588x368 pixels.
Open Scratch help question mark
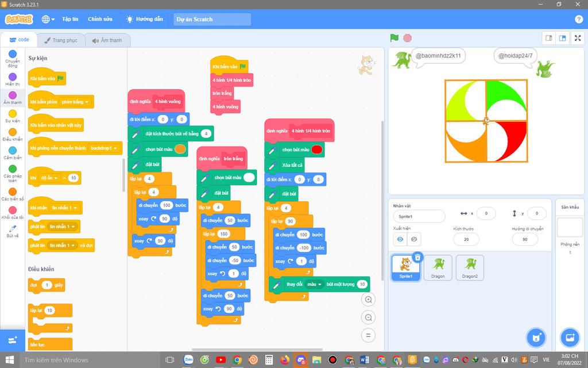[x=579, y=19]
